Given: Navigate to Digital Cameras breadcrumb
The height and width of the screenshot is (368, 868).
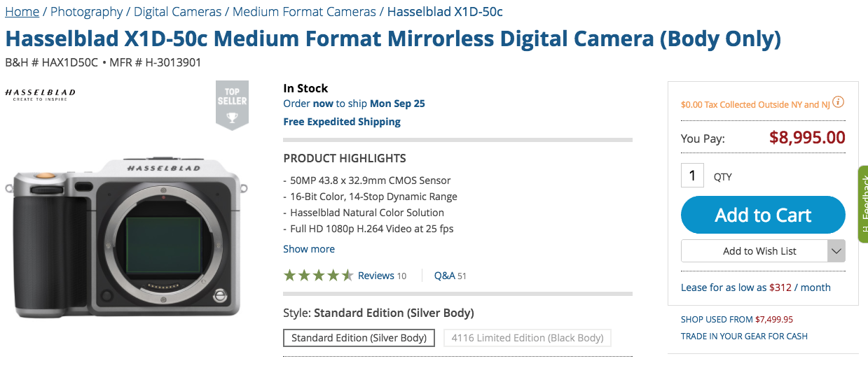Looking at the screenshot, I should [x=177, y=11].
